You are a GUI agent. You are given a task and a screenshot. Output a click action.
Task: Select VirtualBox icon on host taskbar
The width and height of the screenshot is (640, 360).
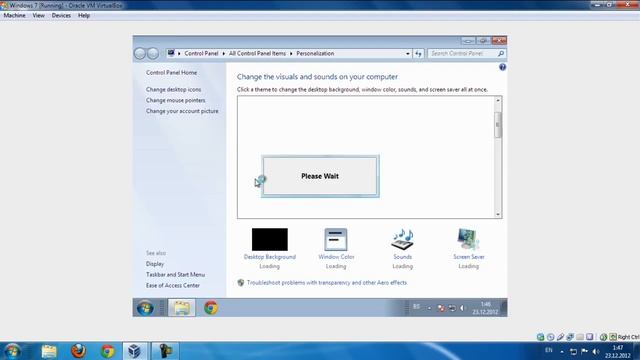tap(135, 351)
